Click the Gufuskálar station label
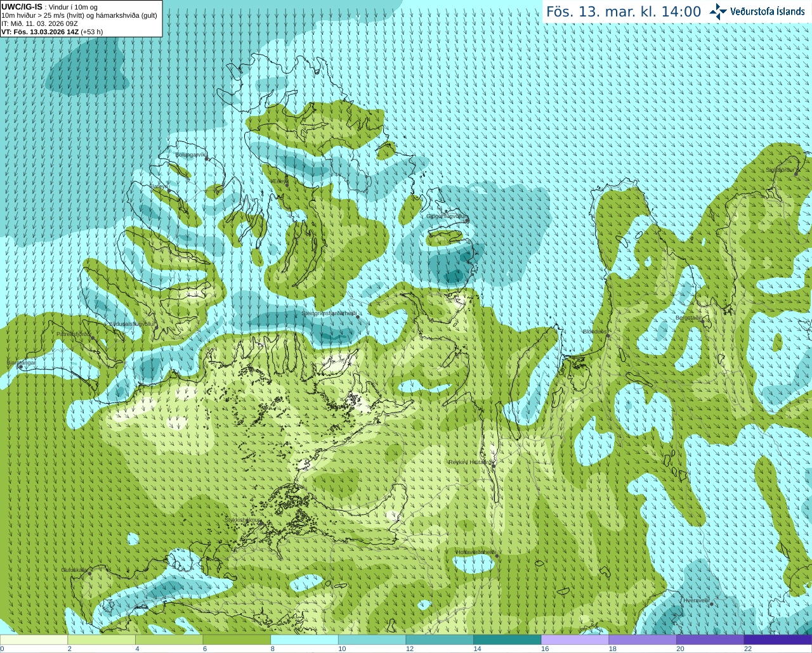 click(x=75, y=570)
